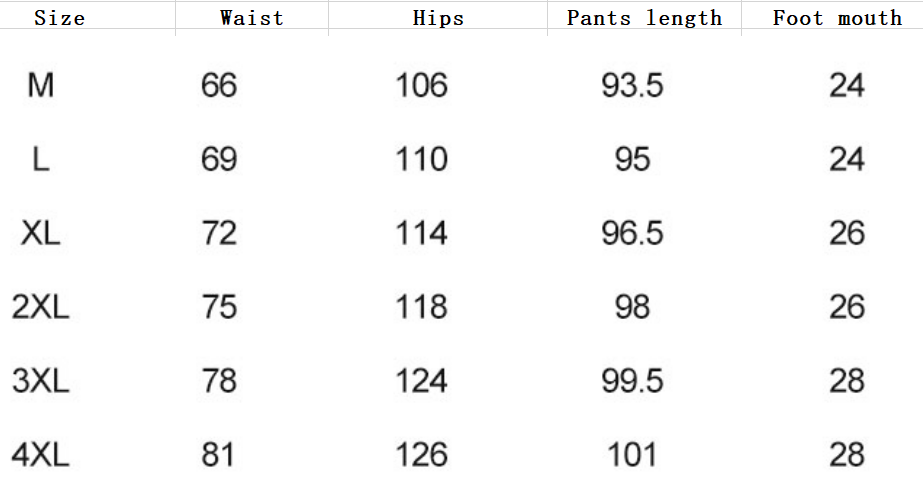Click the Waist column header
This screenshot has height=485, width=923.
point(252,18)
